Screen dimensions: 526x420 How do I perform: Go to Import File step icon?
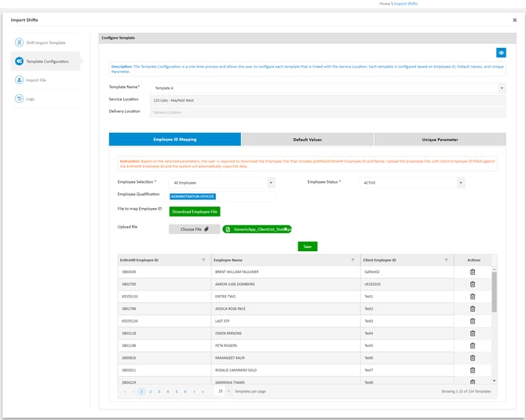coord(19,80)
